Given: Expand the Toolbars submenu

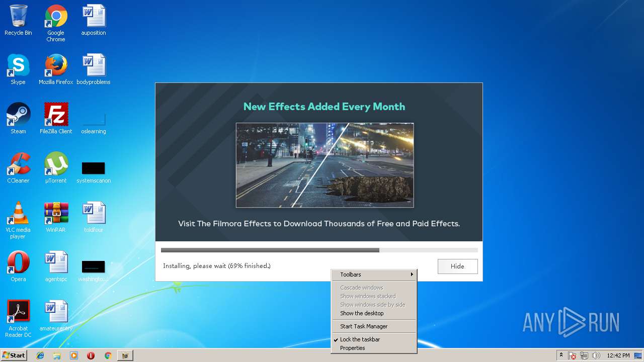Looking at the screenshot, I should (x=374, y=275).
